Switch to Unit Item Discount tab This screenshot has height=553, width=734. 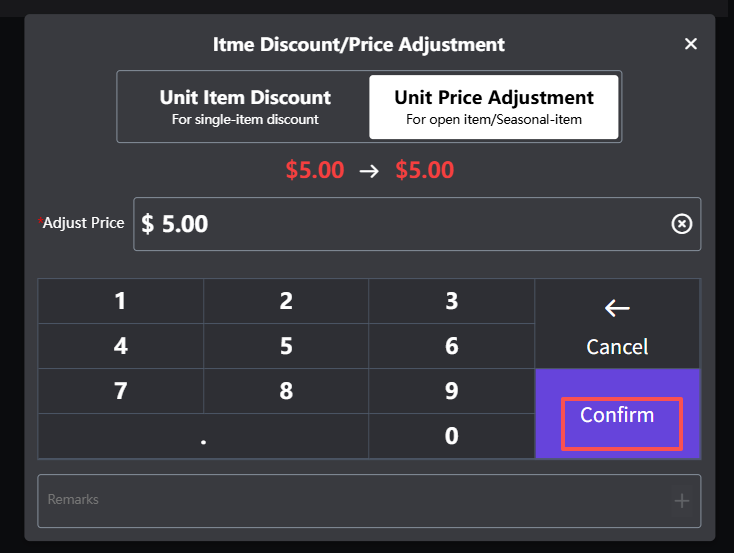coord(245,107)
